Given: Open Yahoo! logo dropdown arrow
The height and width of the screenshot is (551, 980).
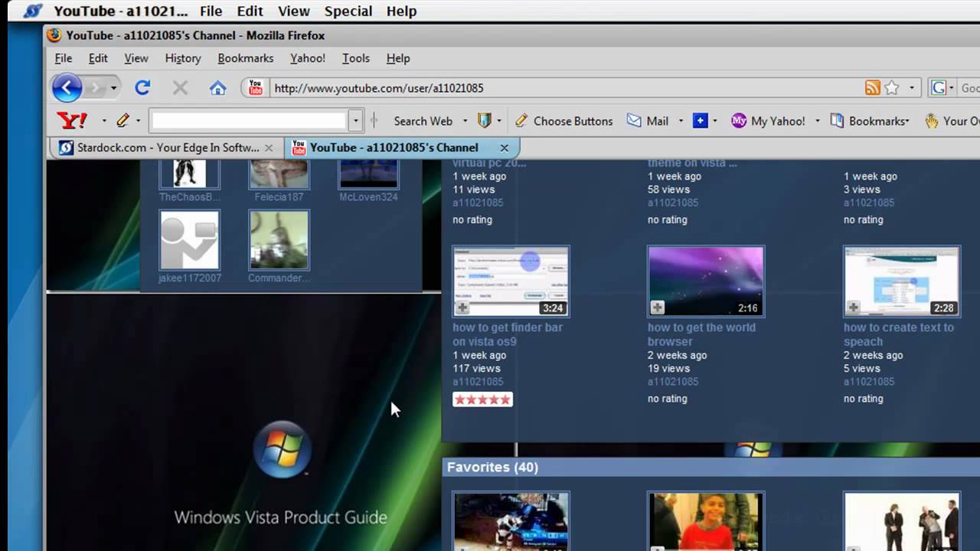Looking at the screenshot, I should [103, 121].
